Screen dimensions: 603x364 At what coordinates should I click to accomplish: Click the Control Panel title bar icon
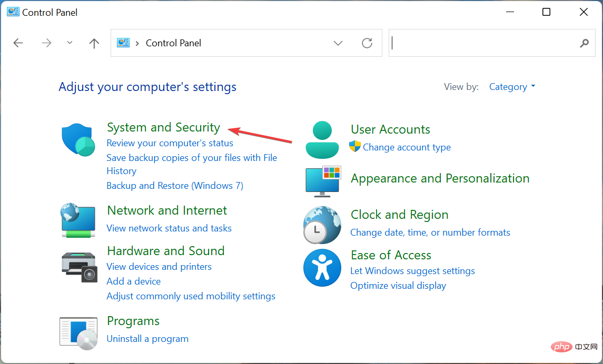pyautogui.click(x=13, y=12)
